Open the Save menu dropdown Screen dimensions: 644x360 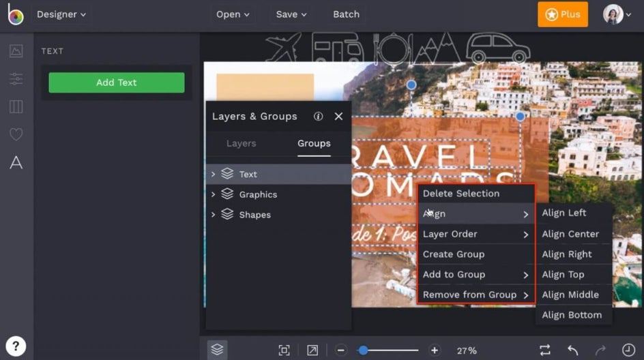(291, 14)
